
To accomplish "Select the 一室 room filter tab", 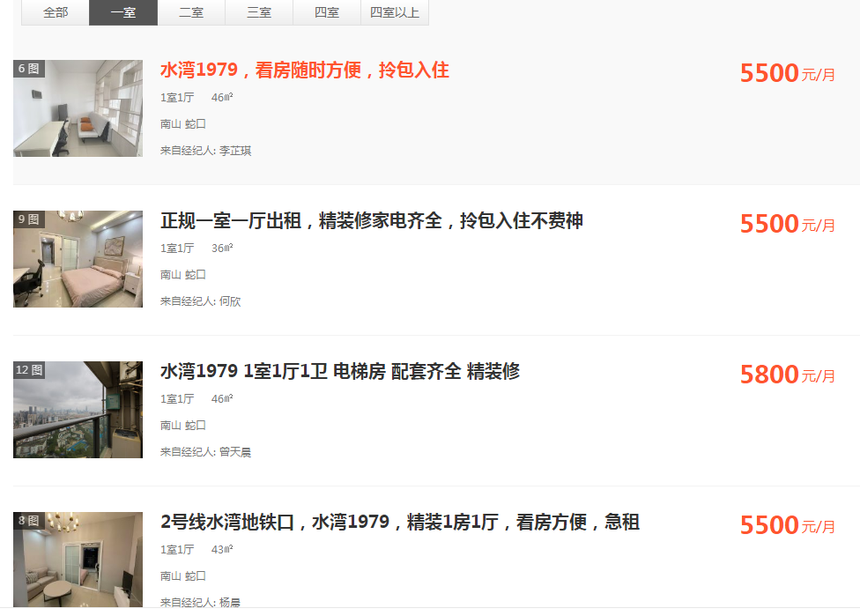I will tap(123, 12).
